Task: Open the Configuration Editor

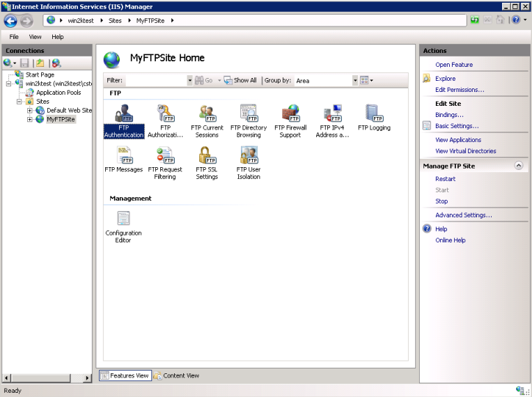Action: [123, 227]
